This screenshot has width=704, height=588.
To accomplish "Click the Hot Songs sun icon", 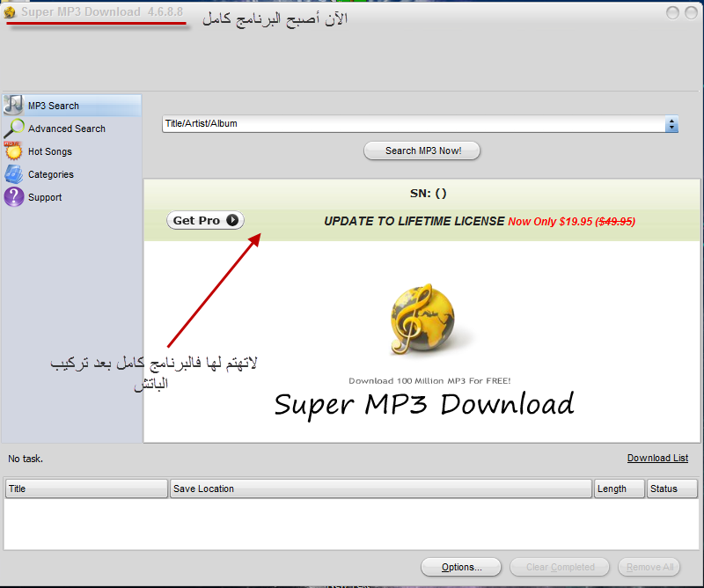I will coord(13,151).
